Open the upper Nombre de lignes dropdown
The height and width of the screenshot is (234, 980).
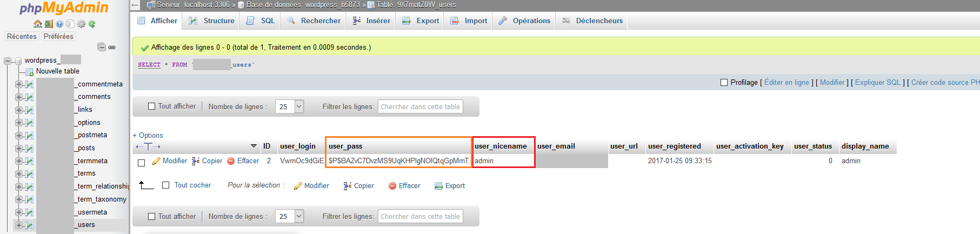290,106
